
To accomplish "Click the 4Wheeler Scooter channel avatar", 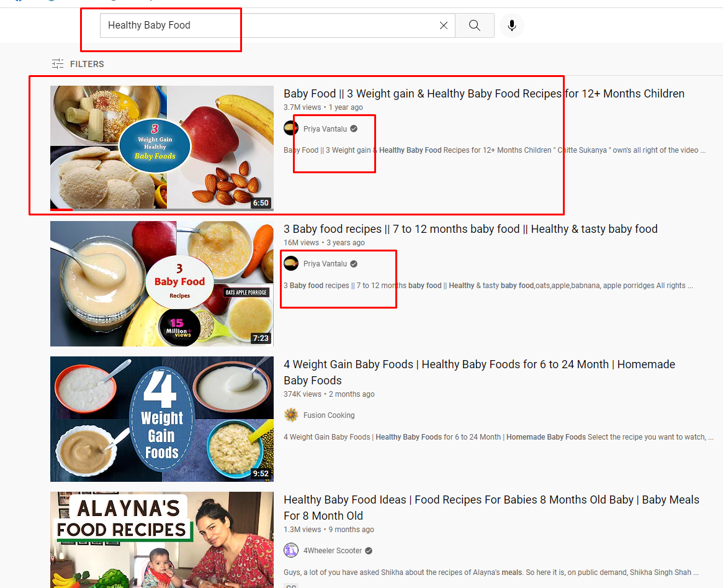I will tap(291, 550).
